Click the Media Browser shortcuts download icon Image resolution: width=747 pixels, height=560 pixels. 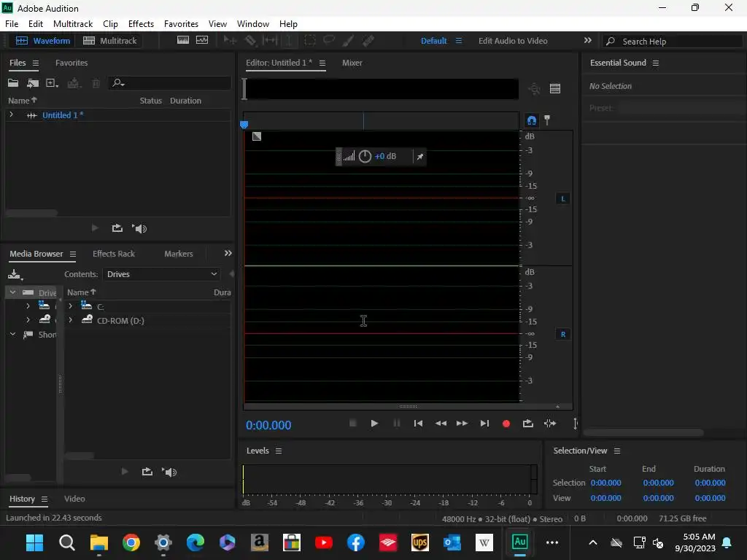(x=15, y=274)
